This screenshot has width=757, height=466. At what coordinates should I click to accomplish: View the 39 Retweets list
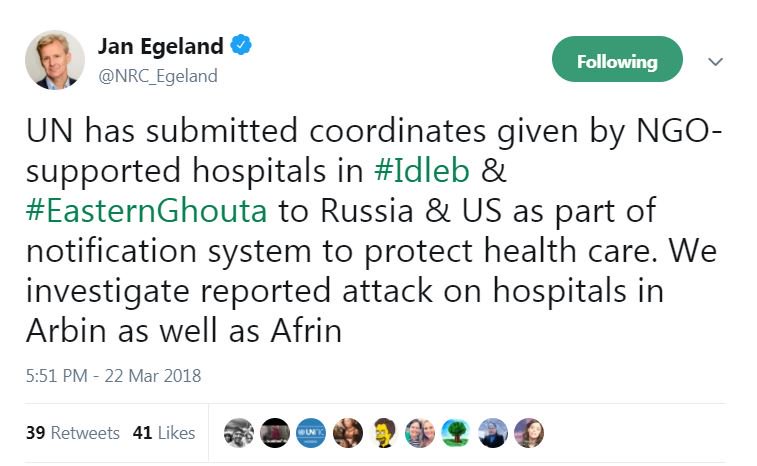click(x=73, y=433)
